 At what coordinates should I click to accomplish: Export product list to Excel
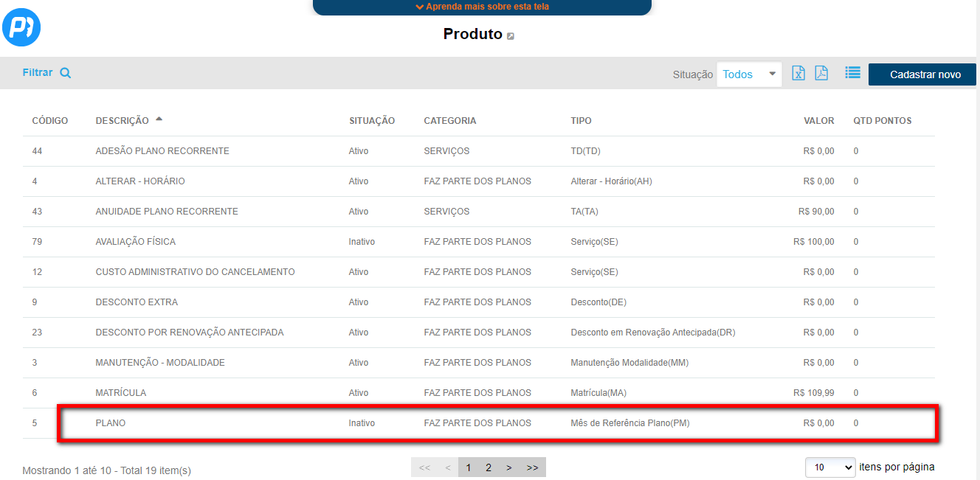coord(798,73)
